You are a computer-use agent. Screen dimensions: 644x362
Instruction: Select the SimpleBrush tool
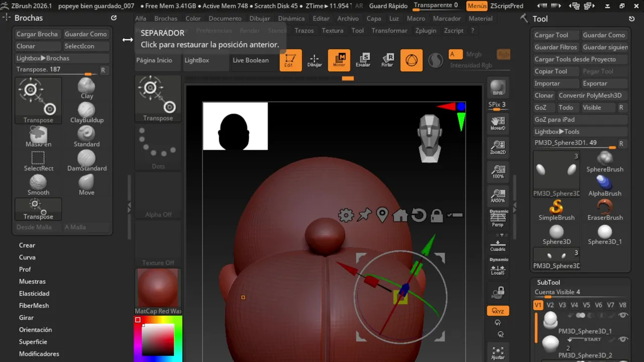click(556, 209)
